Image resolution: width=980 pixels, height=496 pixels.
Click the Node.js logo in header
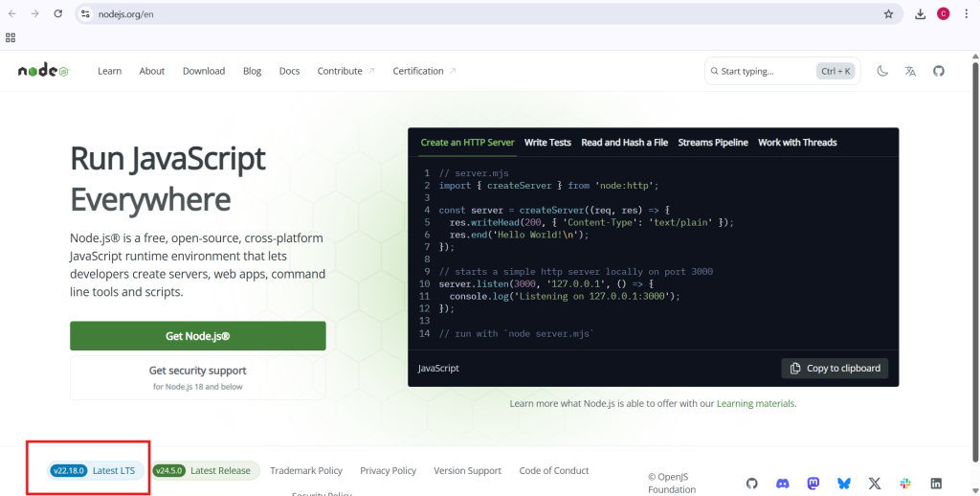tap(43, 71)
